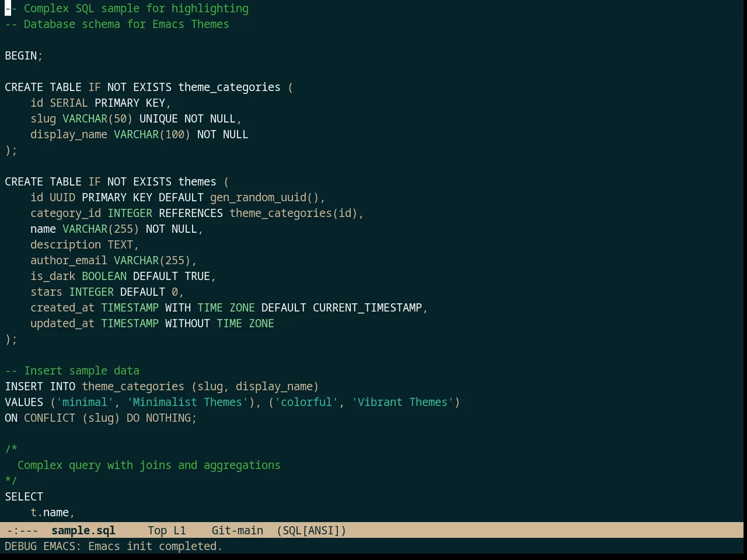Click 'description TEXT,' line

[x=85, y=244]
